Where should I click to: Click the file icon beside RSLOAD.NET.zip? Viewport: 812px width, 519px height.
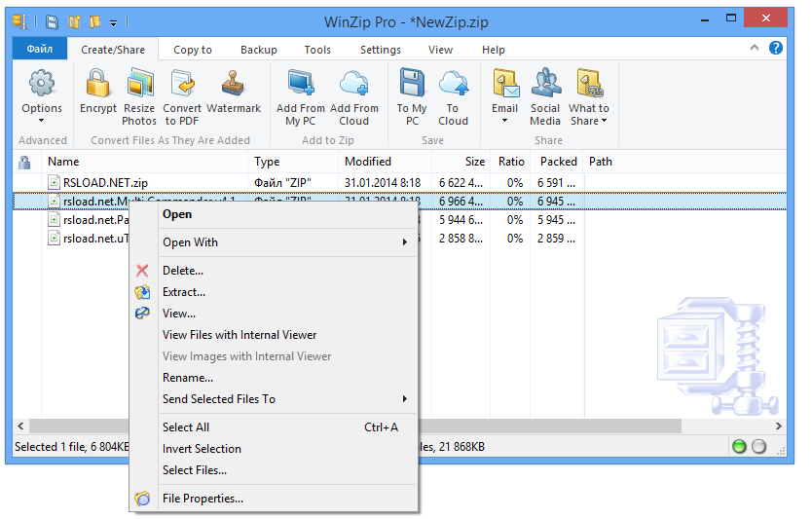click(x=54, y=182)
